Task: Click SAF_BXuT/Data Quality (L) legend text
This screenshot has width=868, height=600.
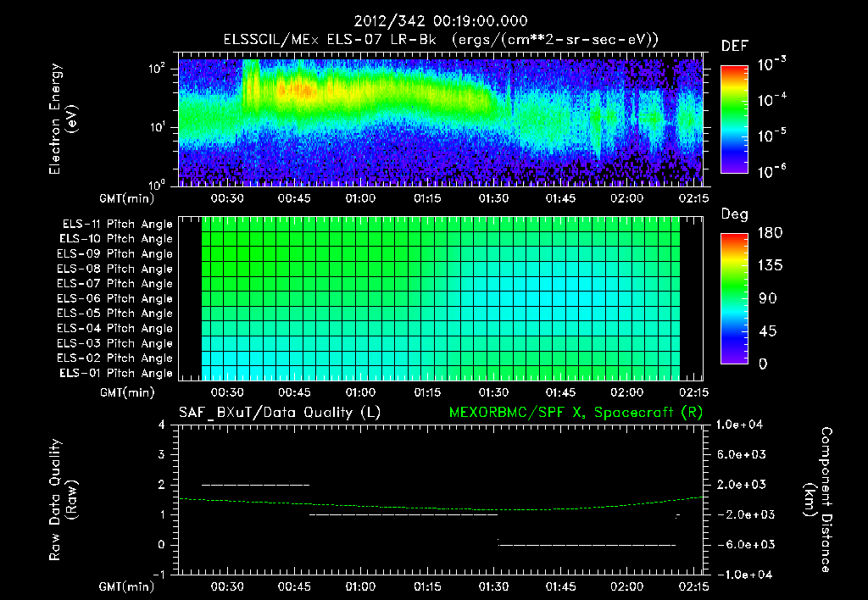Action: pos(280,413)
